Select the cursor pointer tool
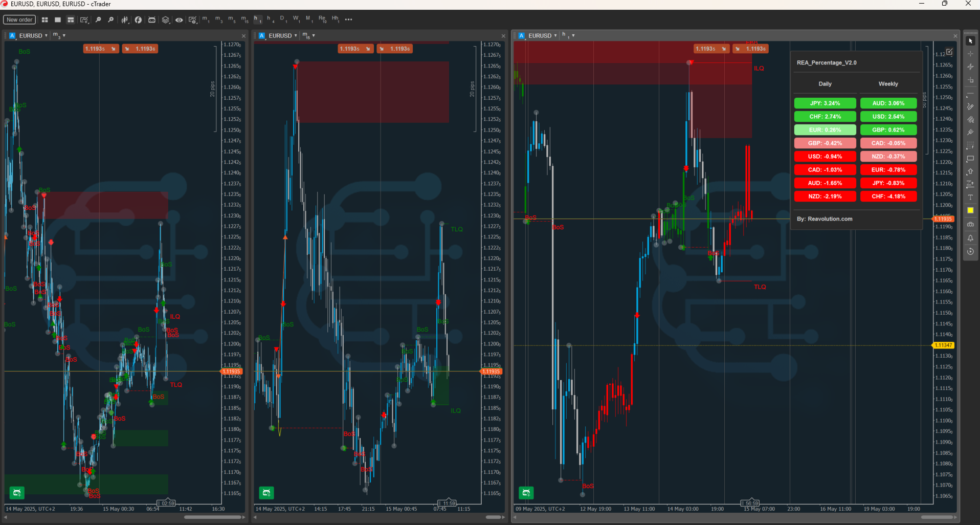The height and width of the screenshot is (525, 980). [970, 41]
